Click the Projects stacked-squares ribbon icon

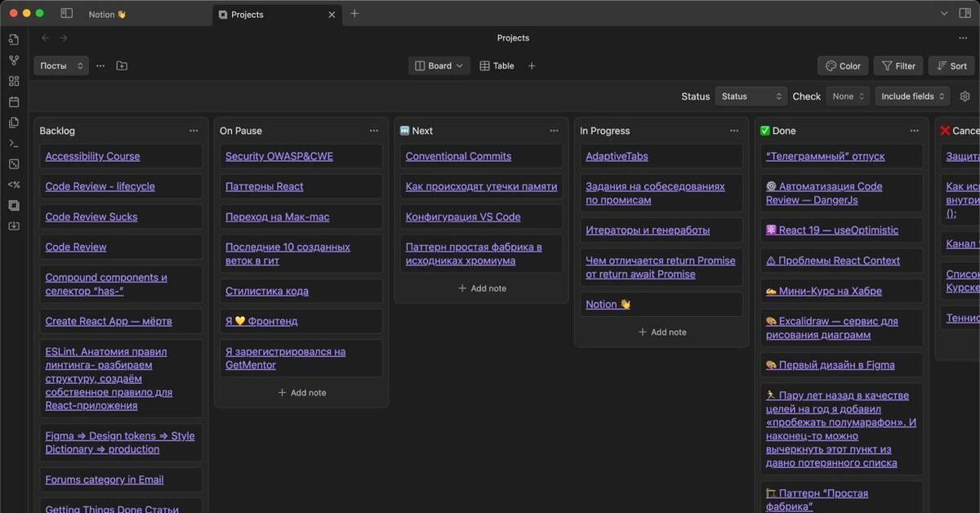coord(14,205)
